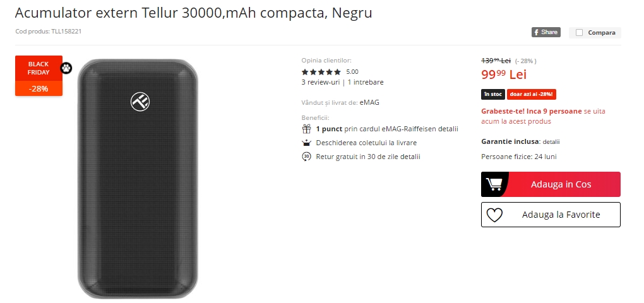Open the 3 review-uri link

pyautogui.click(x=320, y=82)
